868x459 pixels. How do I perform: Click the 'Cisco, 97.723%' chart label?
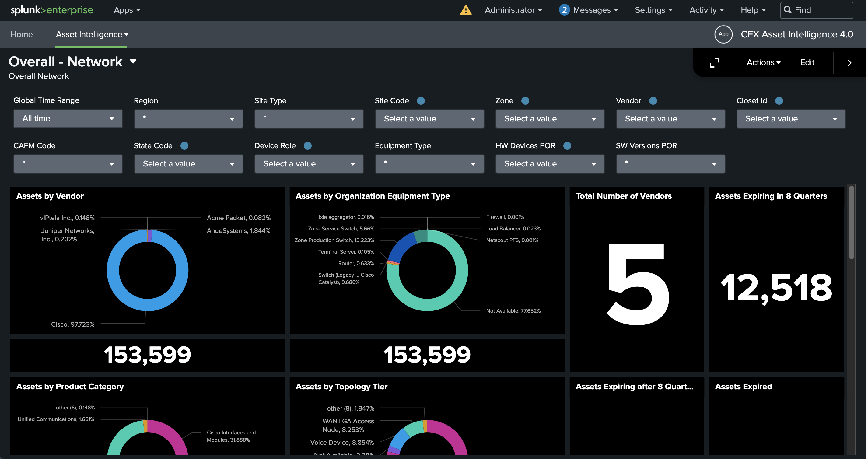72,324
